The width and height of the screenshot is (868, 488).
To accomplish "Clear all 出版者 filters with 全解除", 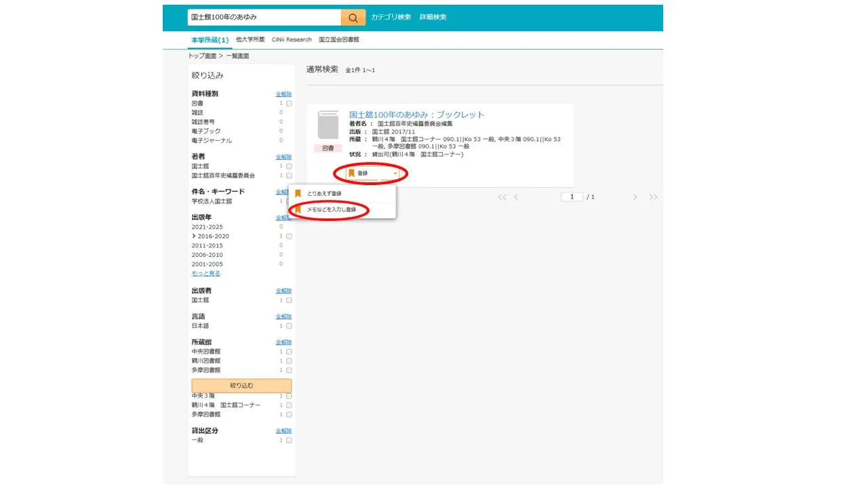I will [283, 291].
